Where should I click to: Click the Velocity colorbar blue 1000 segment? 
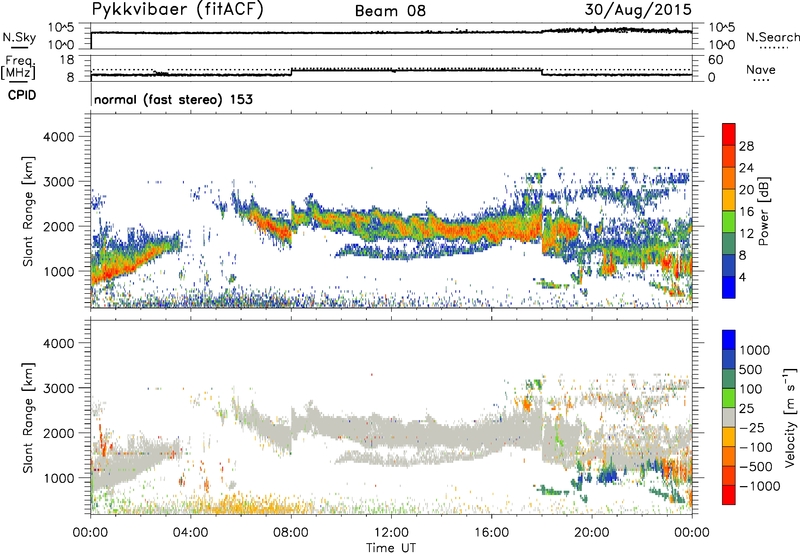point(729,340)
